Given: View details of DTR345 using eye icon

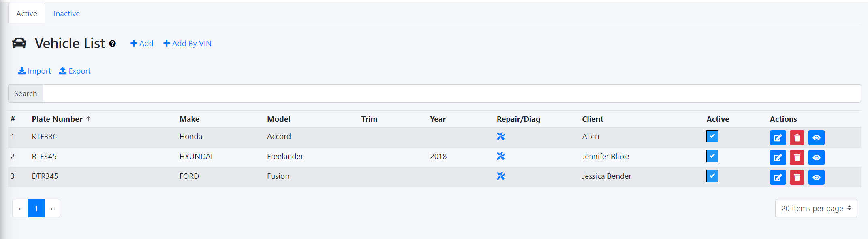Looking at the screenshot, I should pos(816,178).
